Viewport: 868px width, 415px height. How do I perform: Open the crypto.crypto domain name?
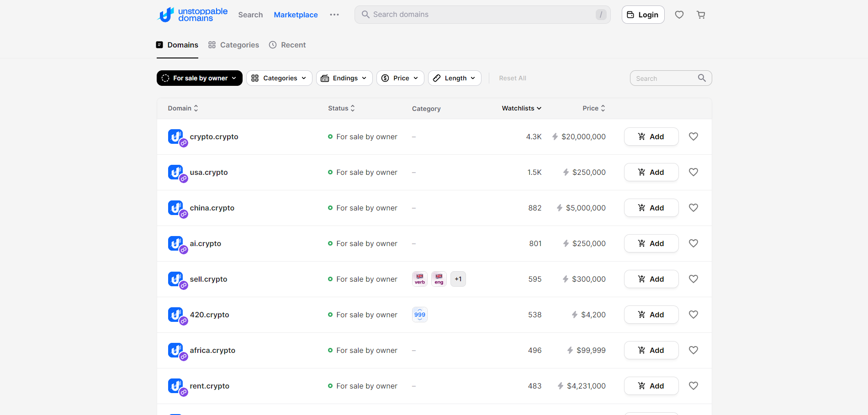(214, 137)
